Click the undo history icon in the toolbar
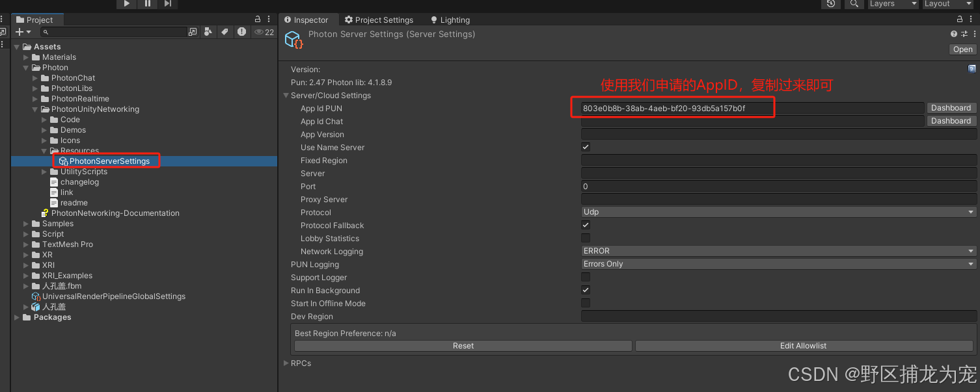Screen dimensions: 980x392 click(831, 5)
